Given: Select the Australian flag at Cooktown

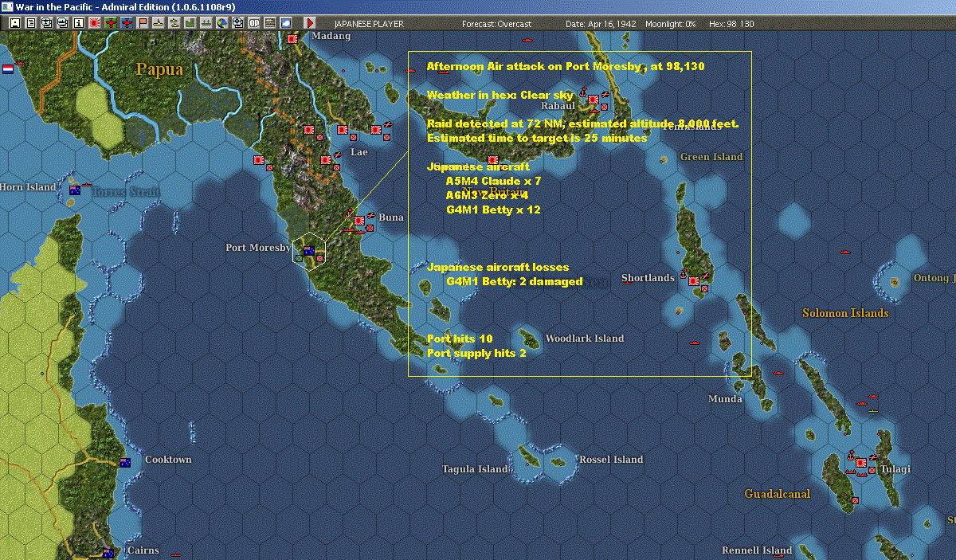Looking at the screenshot, I should pos(125,463).
